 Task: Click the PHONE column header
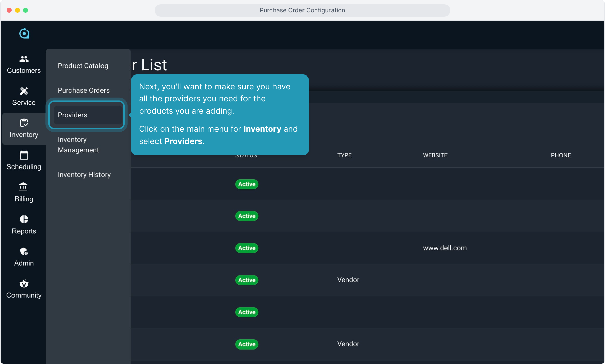[560, 155]
